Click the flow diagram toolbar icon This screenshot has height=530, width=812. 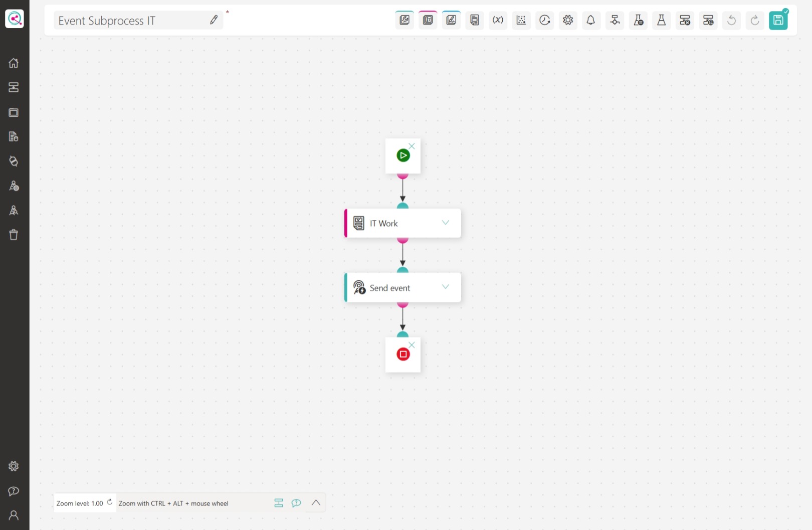(615, 20)
